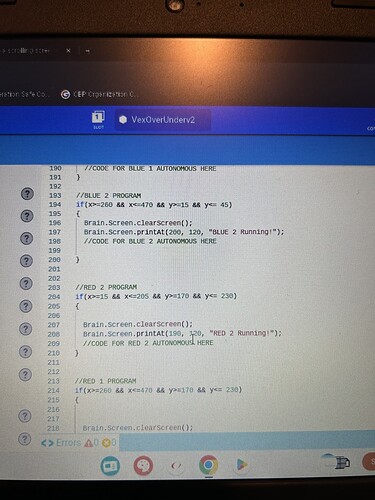Place cursor on line 199 blank line
Viewport: 375px width, 500px height.
point(180,250)
